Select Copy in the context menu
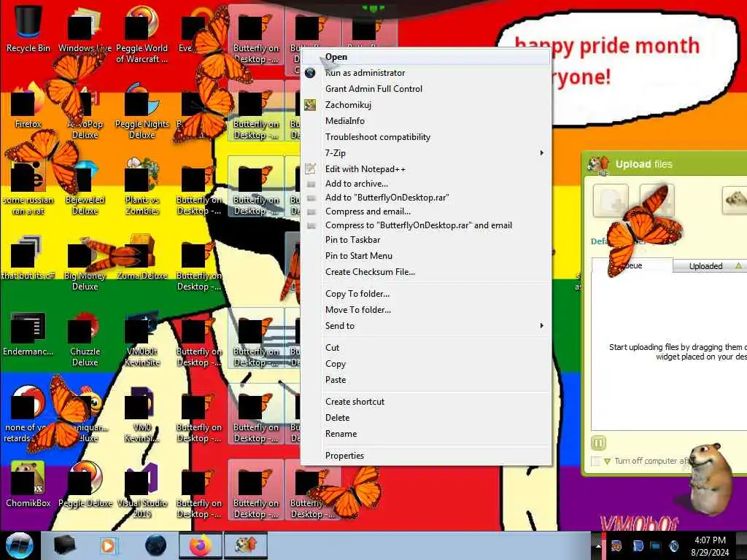The width and height of the screenshot is (747, 560). coord(426,364)
